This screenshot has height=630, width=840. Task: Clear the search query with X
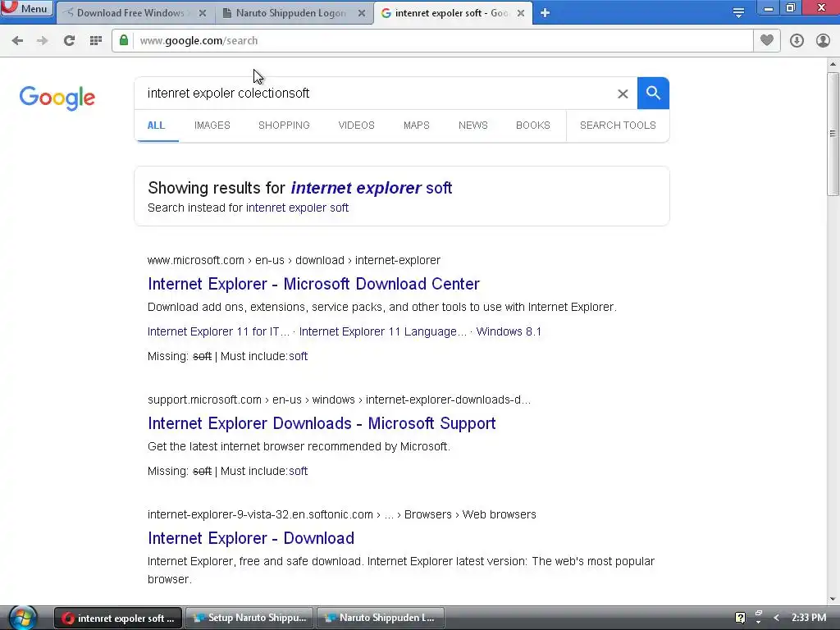pos(623,94)
